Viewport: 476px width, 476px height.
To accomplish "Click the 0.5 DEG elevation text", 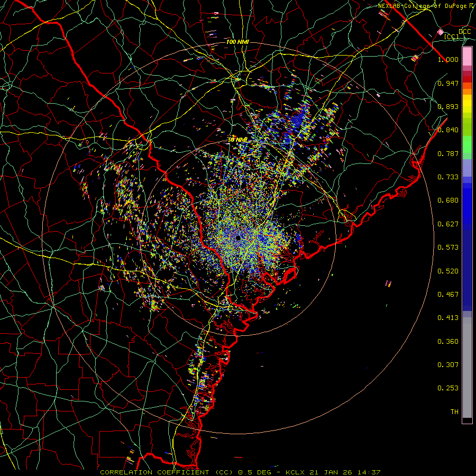I will click(x=255, y=472).
